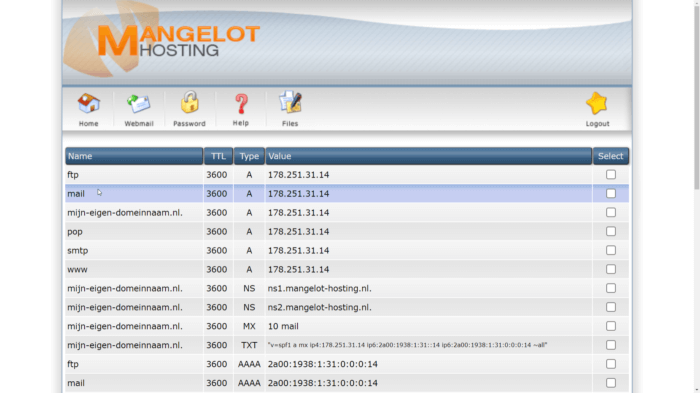The height and width of the screenshot is (393, 700).
Task: Tick checkbox for MX 10 mail record
Action: (611, 326)
